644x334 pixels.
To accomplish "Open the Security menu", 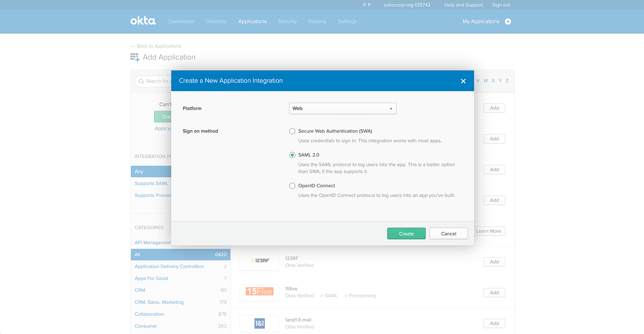I will point(288,22).
